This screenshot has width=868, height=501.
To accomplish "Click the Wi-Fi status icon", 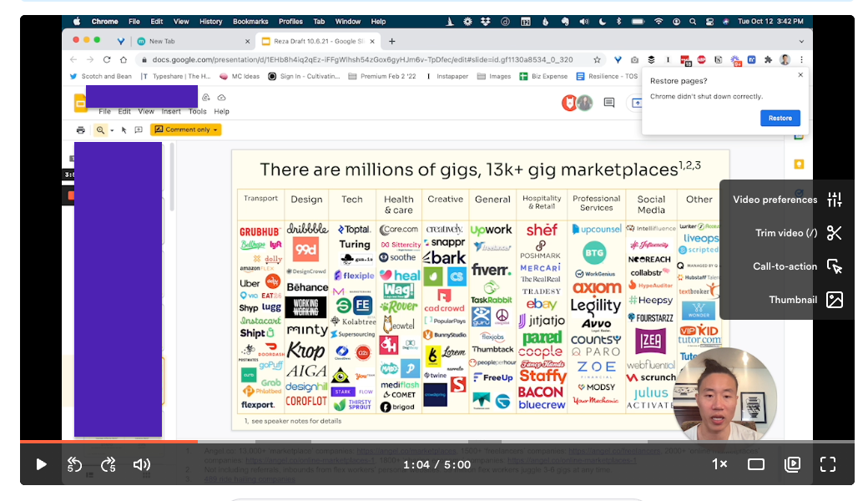I will [659, 22].
